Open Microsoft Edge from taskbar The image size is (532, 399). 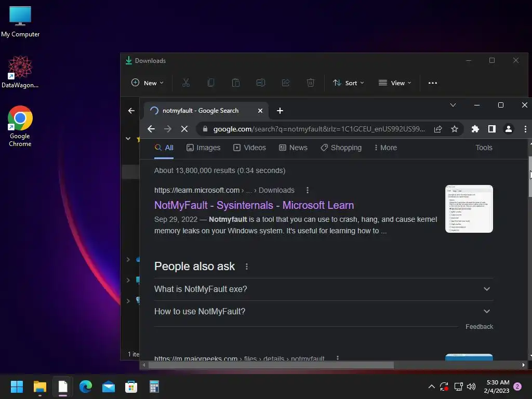click(x=86, y=387)
